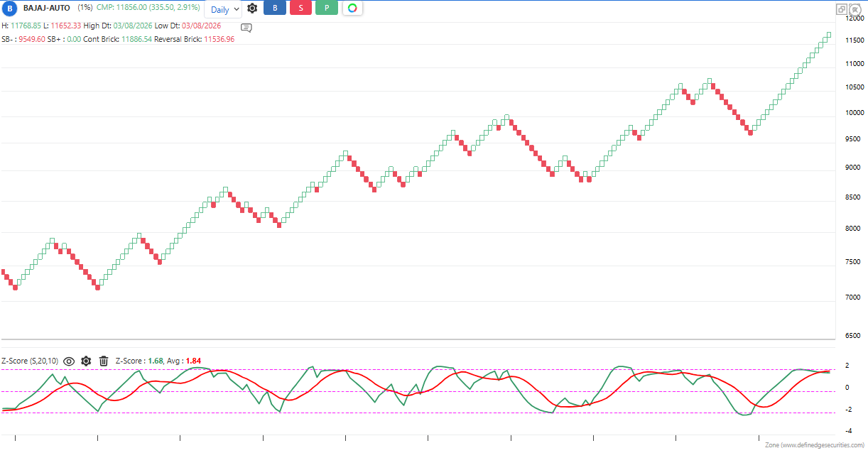Click the Low value 11652.33
This screenshot has width=868, height=453.
(66, 26)
